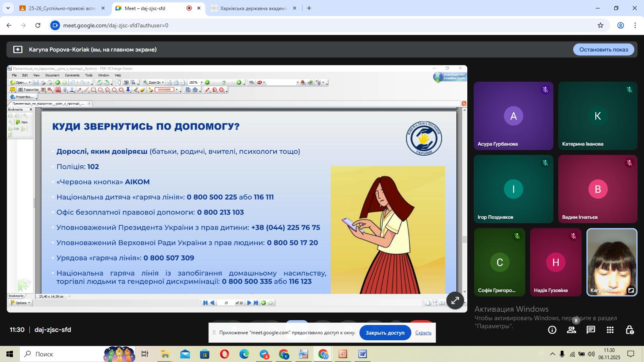Show the Meet participants list

coord(571,330)
